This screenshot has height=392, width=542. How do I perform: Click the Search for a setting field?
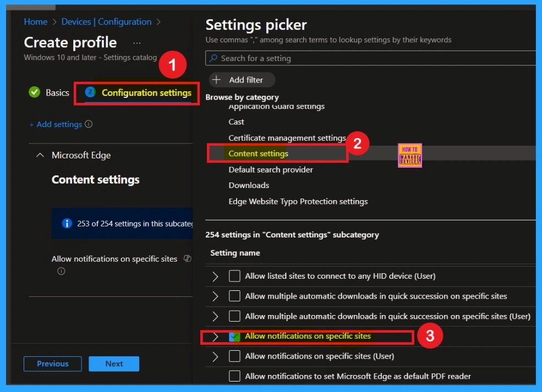(x=370, y=58)
